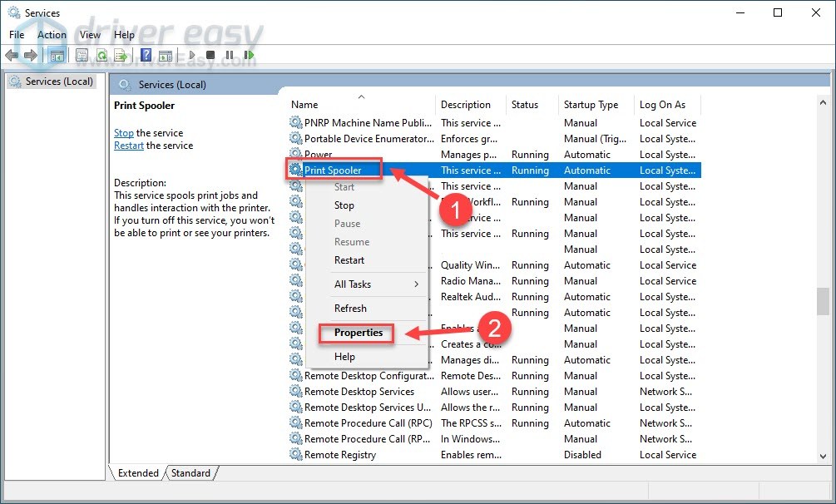Click the Restart Service toolbar icon
The height and width of the screenshot is (504, 836).
pos(248,56)
